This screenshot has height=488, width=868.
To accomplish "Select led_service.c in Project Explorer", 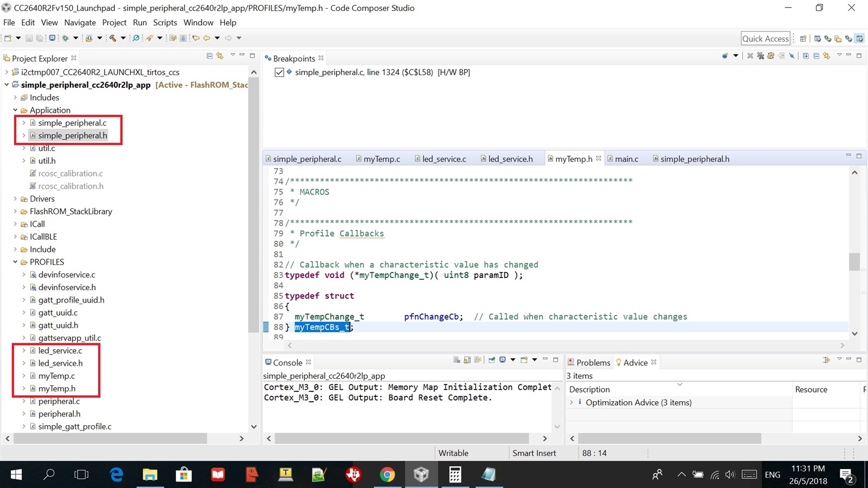I will 60,350.
